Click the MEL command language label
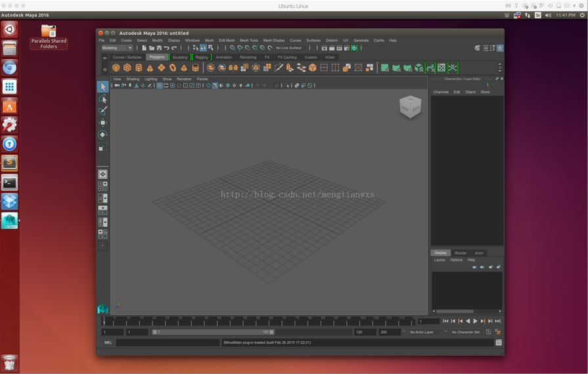The width and height of the screenshot is (588, 374). pos(108,342)
